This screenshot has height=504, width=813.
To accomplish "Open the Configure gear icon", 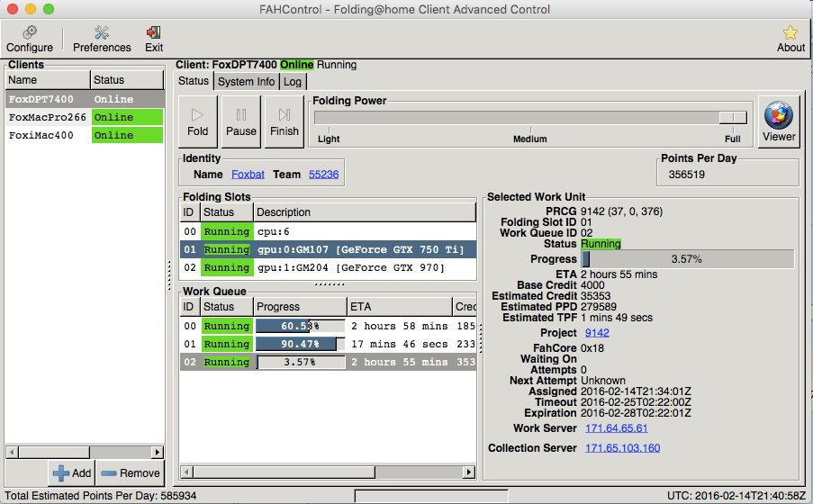I will pyautogui.click(x=30, y=32).
